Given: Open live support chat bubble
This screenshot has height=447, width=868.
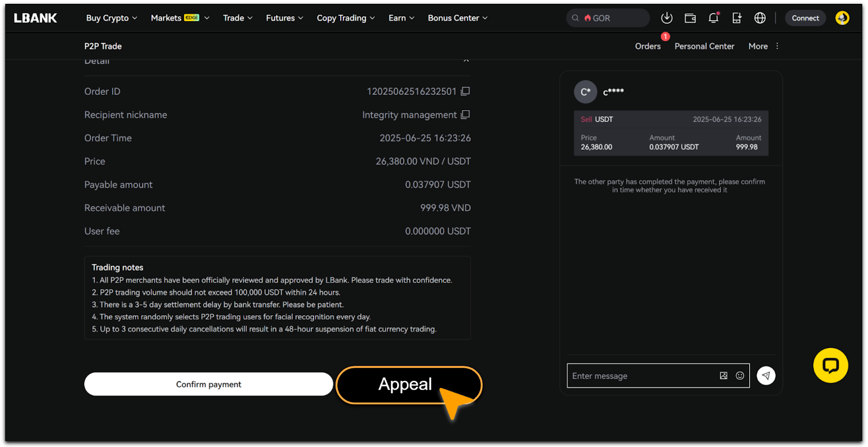Looking at the screenshot, I should (x=830, y=365).
